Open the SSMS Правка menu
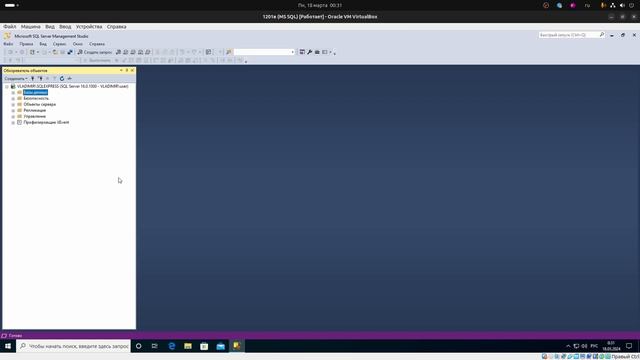640x360 pixels. pos(27,44)
